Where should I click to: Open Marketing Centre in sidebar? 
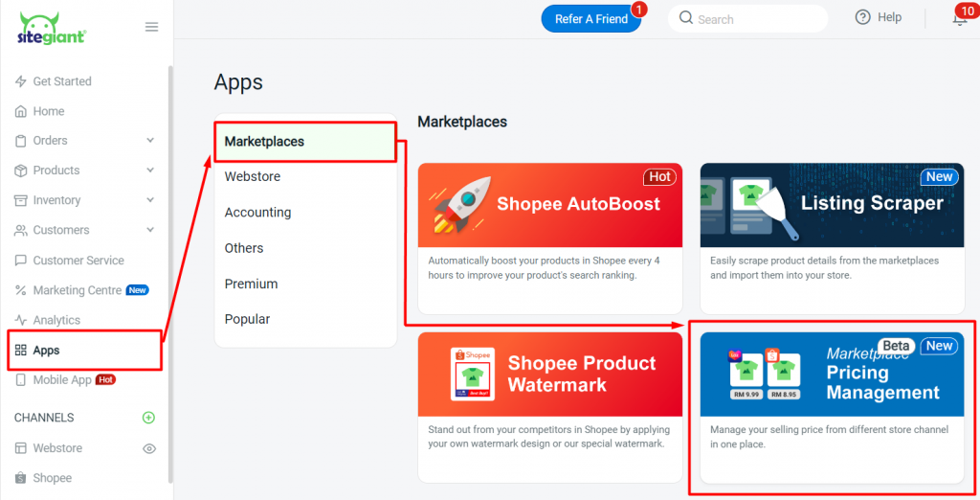[x=78, y=290]
